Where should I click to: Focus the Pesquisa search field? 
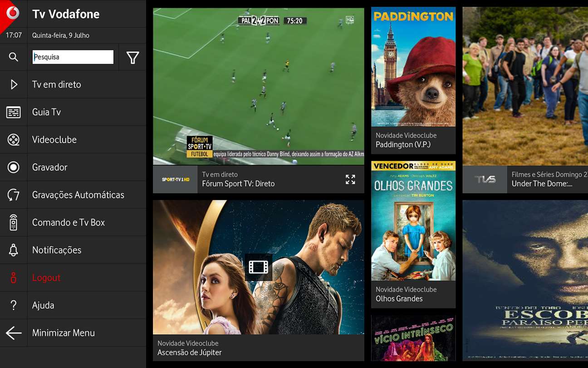[73, 57]
